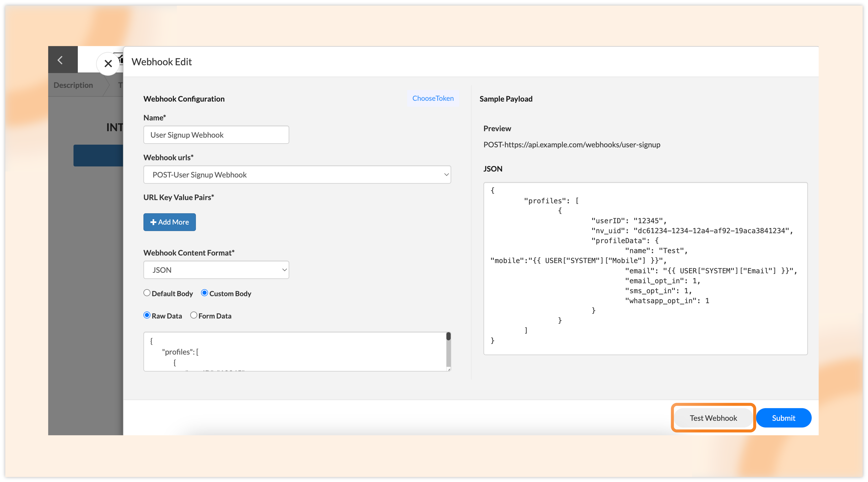The height and width of the screenshot is (482, 868).
Task: Open the Webhook urls dropdown
Action: [x=297, y=175]
